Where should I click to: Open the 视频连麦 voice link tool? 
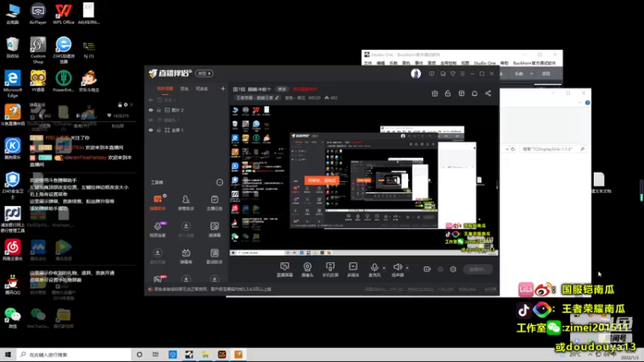click(157, 229)
